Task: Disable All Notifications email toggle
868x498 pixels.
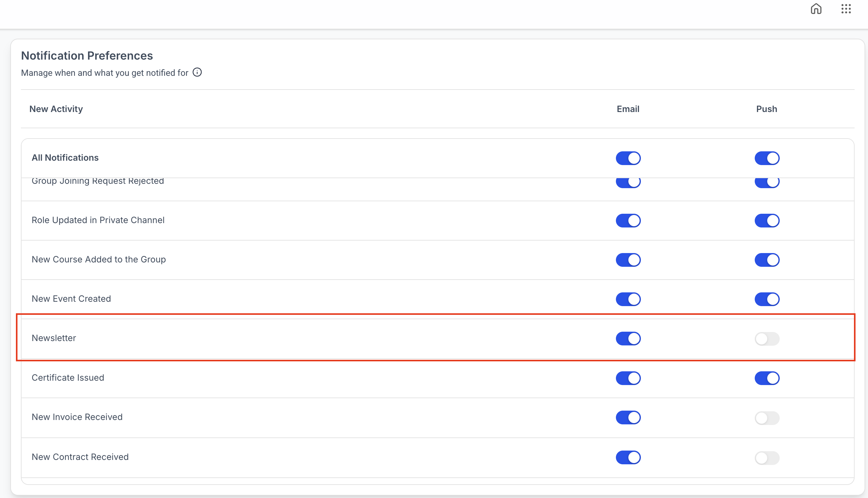Action: (x=628, y=158)
